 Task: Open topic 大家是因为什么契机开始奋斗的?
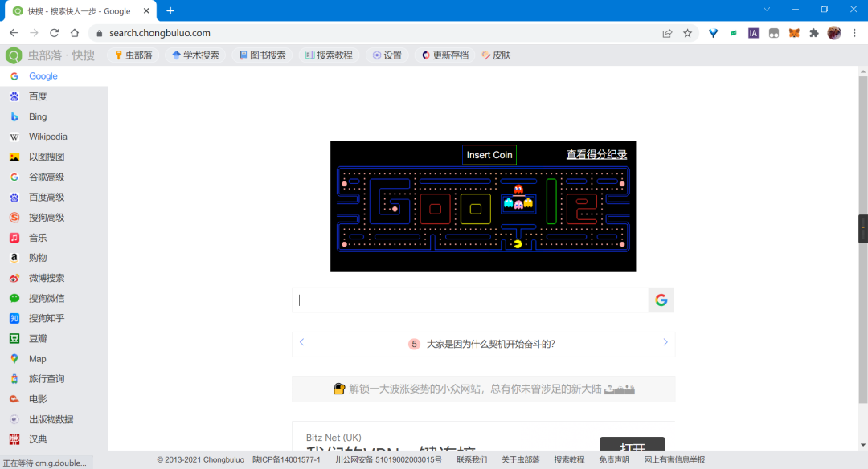[x=490, y=344]
